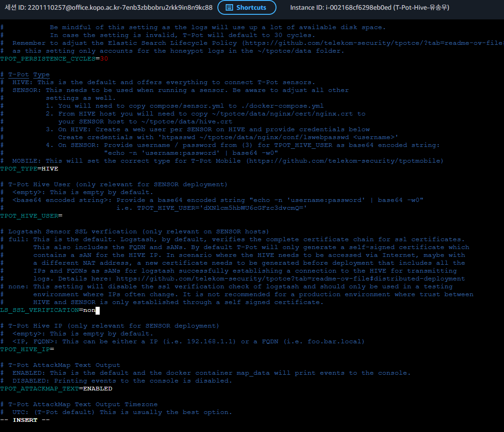Image resolution: width=504 pixels, height=432 pixels.
Task: Click the Elastic Search Lifecycle Policy URL
Action: pos(374,43)
